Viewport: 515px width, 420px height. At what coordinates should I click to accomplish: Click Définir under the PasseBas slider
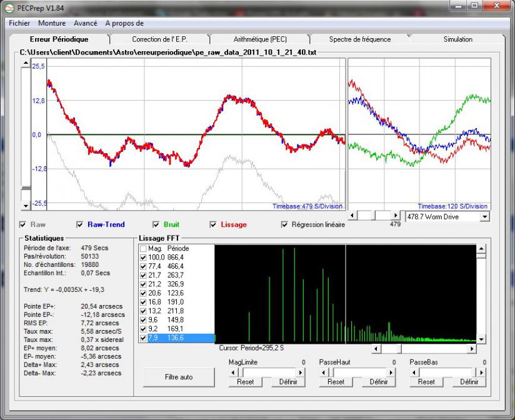(x=469, y=382)
